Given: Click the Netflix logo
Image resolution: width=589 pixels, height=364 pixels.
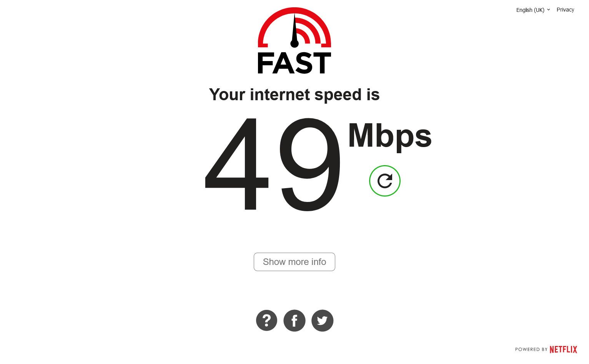Looking at the screenshot, I should 563,349.
